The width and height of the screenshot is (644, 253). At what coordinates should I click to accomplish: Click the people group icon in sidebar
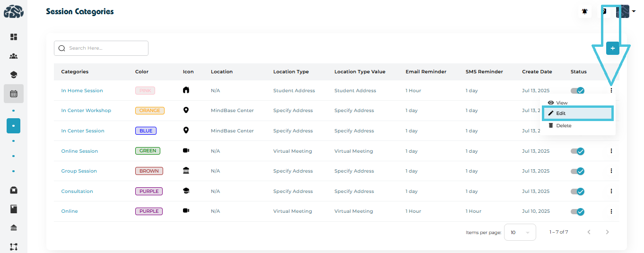tap(14, 56)
